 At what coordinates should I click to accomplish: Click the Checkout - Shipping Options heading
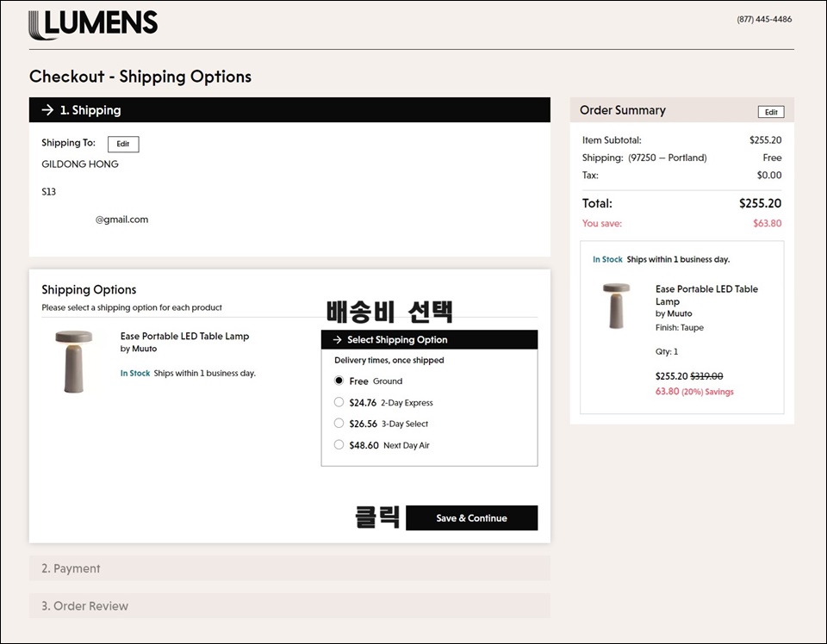pos(140,77)
